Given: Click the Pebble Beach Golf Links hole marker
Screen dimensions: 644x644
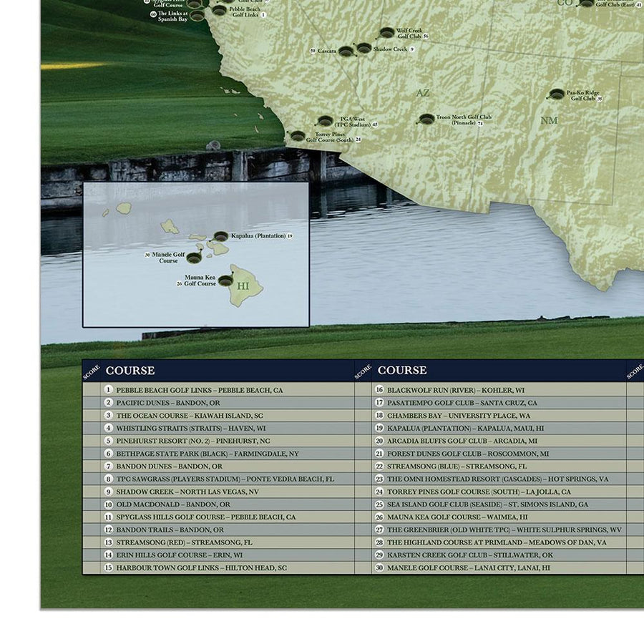Looking at the screenshot, I should (220, 11).
